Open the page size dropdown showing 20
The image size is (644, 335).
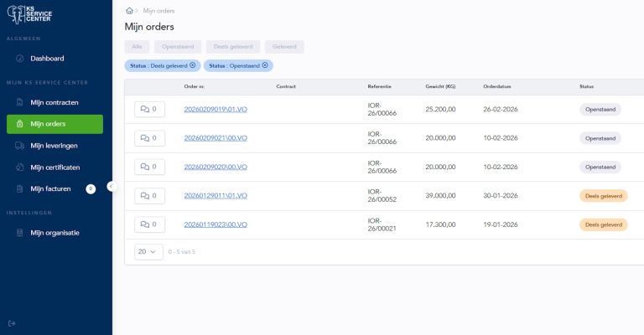(x=149, y=251)
